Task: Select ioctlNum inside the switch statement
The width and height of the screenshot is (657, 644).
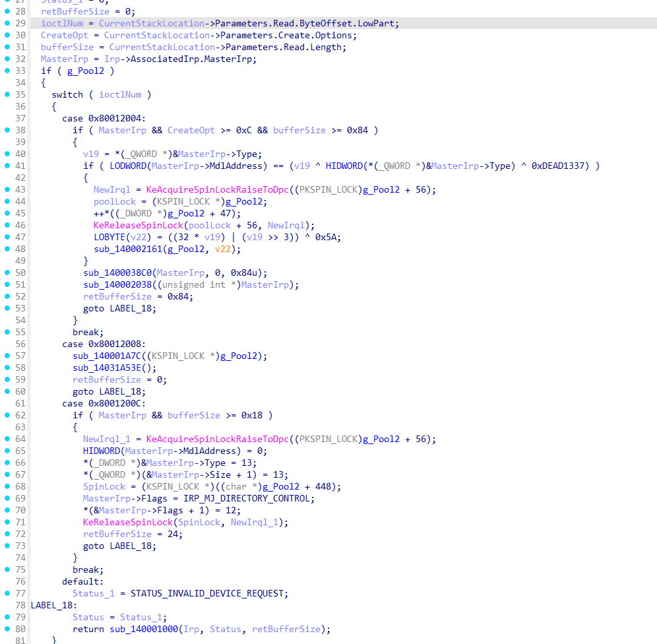Action: coord(120,95)
